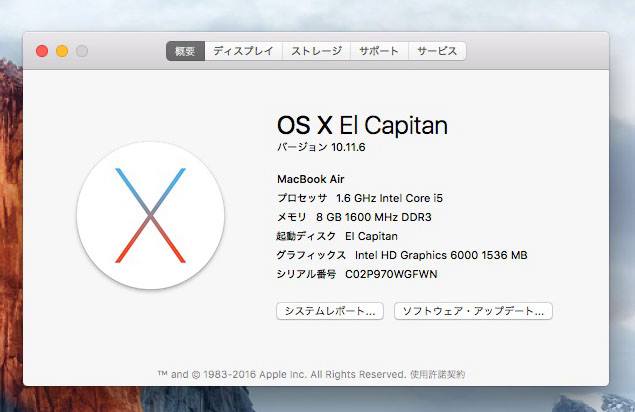Image resolution: width=635 pixels, height=412 pixels.
Task: Show the サービス tab
Action: (437, 51)
